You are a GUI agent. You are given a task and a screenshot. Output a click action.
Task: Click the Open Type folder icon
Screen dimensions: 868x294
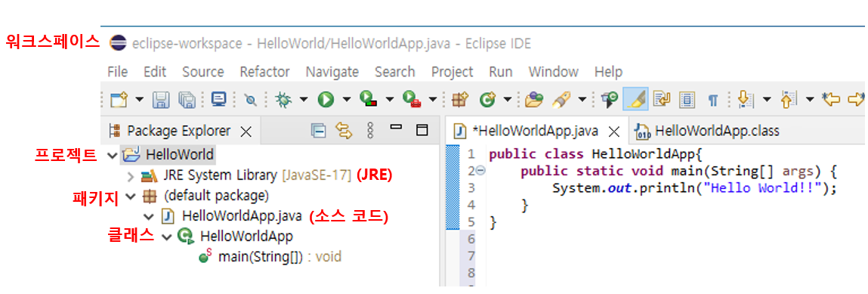point(534,100)
